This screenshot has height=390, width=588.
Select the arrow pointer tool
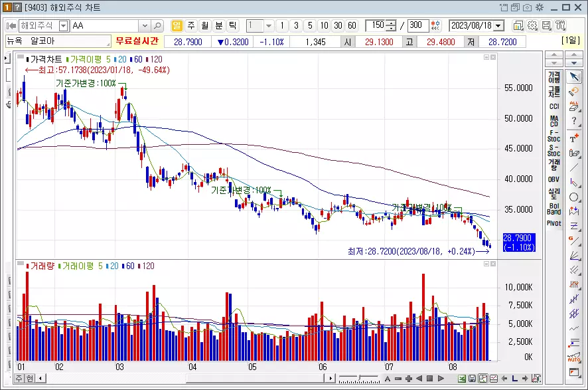point(574,76)
